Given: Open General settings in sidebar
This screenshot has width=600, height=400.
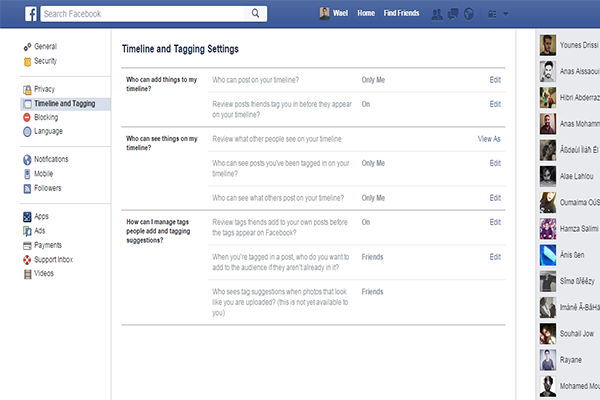Looking at the screenshot, I should click(45, 47).
